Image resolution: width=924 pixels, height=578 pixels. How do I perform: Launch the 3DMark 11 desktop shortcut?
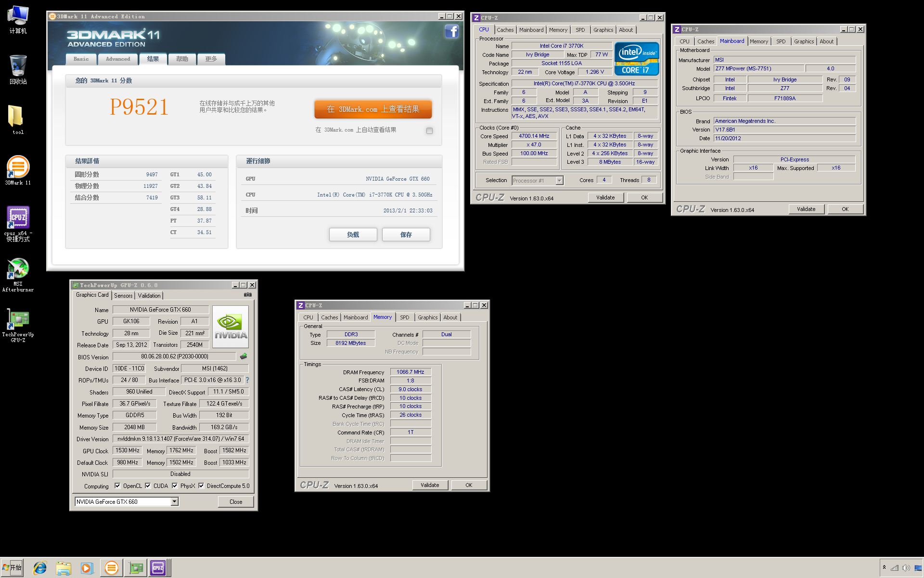(18, 170)
